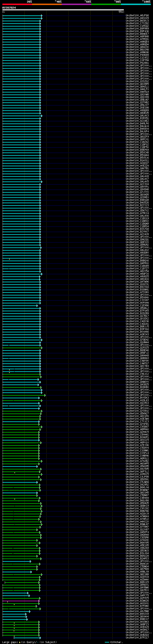
Task: Select hit label UniRef100_C1MSQ2
Action: pyautogui.click(x=137, y=26)
